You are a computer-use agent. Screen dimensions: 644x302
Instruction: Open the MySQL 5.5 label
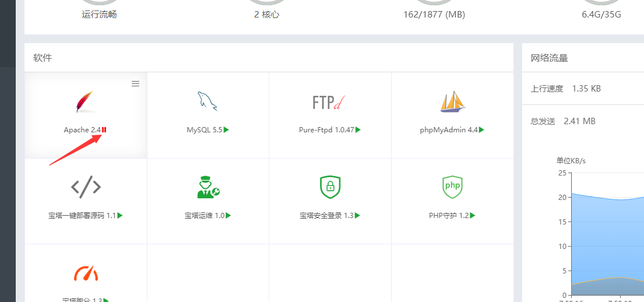click(205, 130)
